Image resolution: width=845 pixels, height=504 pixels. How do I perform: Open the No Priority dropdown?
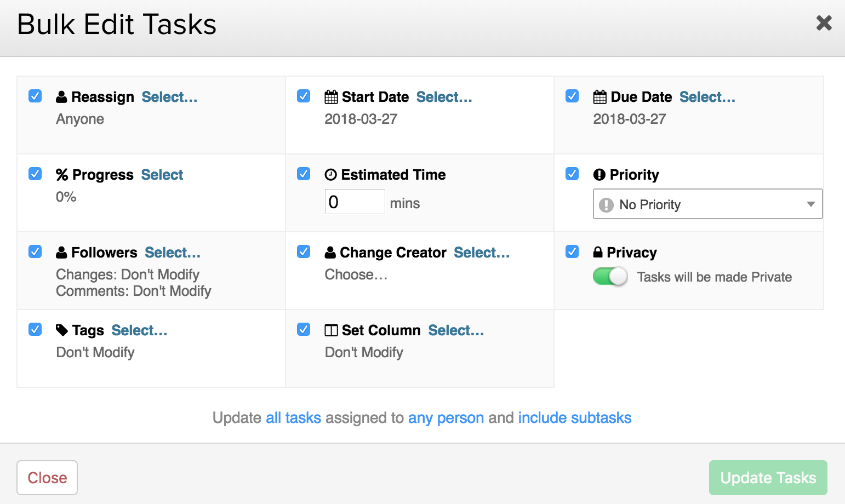tap(707, 204)
